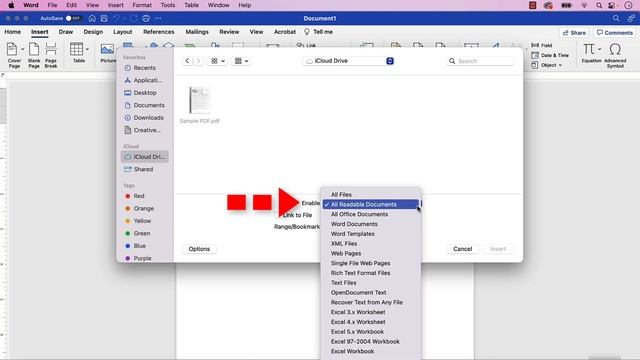Click the Share button

pos(574,33)
